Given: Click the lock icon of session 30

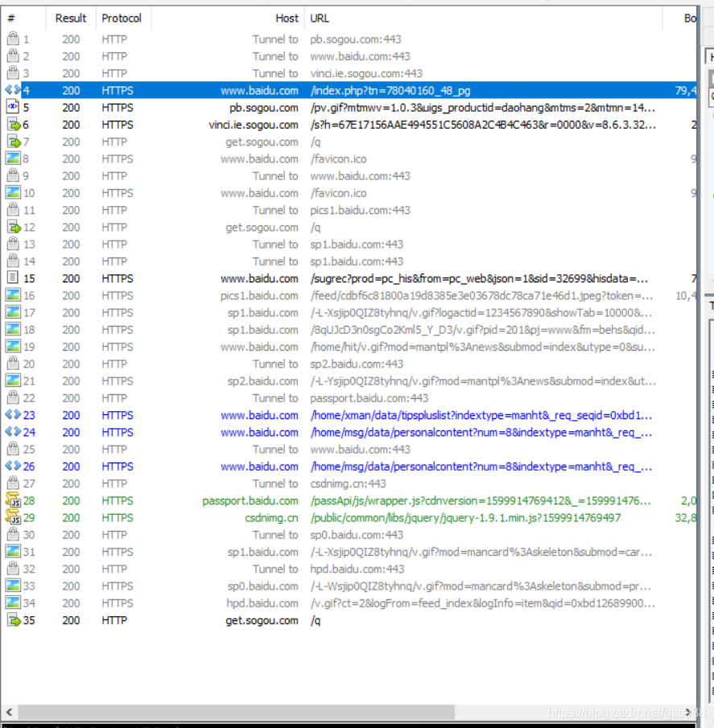Looking at the screenshot, I should coord(13,534).
